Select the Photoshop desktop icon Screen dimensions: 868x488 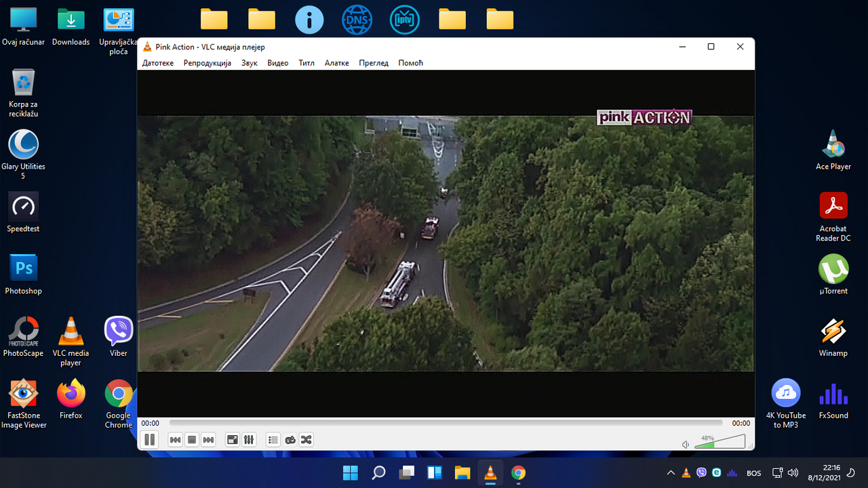(x=24, y=274)
